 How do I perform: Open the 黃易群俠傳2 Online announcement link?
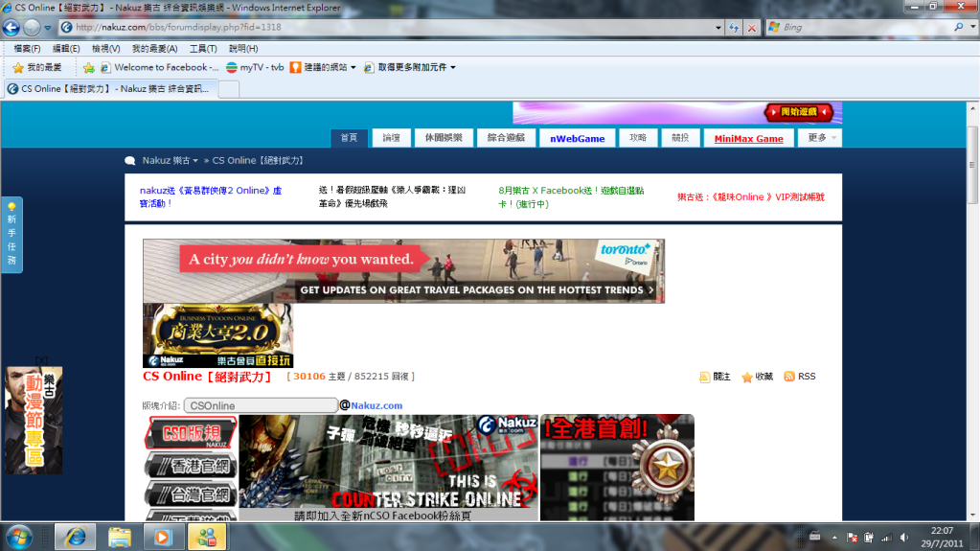pos(211,197)
